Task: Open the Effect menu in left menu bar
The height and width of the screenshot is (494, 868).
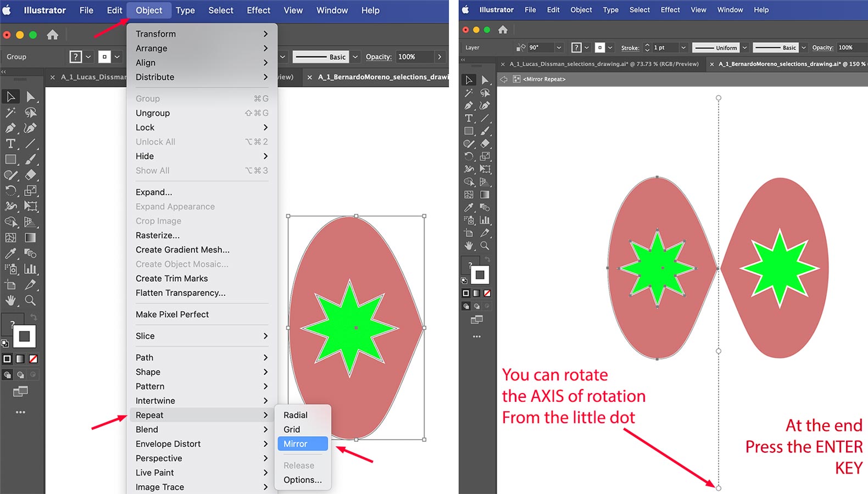Action: coord(258,10)
